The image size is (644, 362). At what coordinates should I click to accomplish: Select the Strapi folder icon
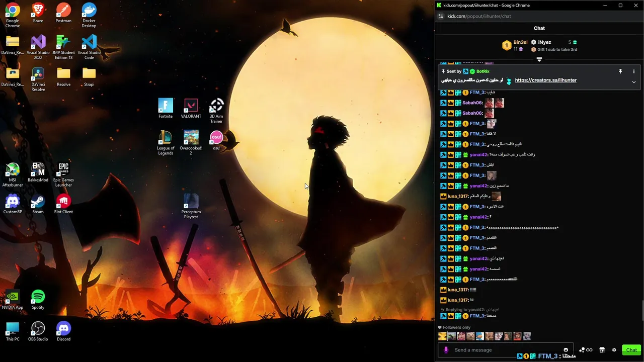[x=89, y=76]
